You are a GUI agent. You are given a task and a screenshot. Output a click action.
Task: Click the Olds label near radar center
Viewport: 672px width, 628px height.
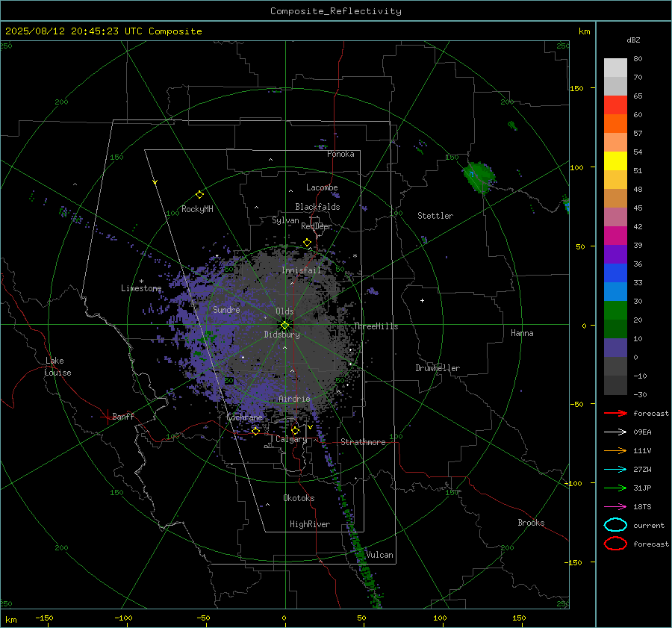[284, 311]
